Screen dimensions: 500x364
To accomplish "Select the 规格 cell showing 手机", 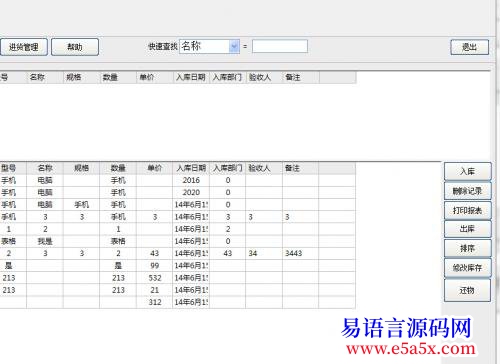I will (81, 205).
